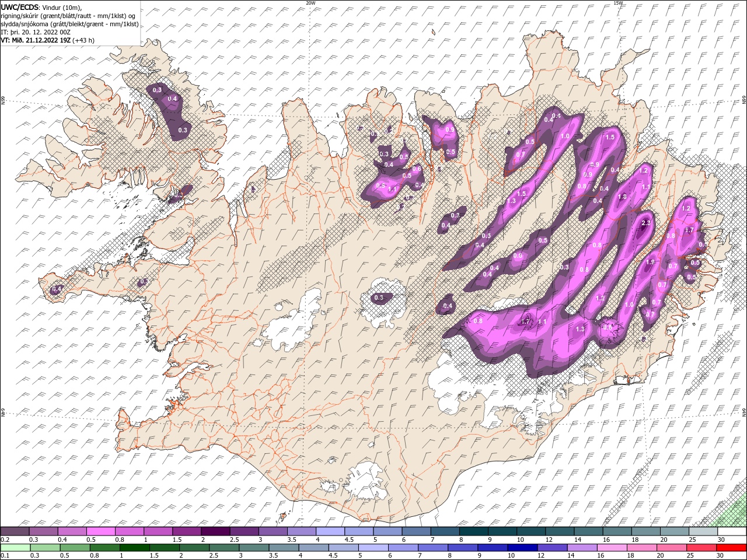Click the white 30 swatch in the upper legend row
This screenshot has height=560, width=747.
732,531
